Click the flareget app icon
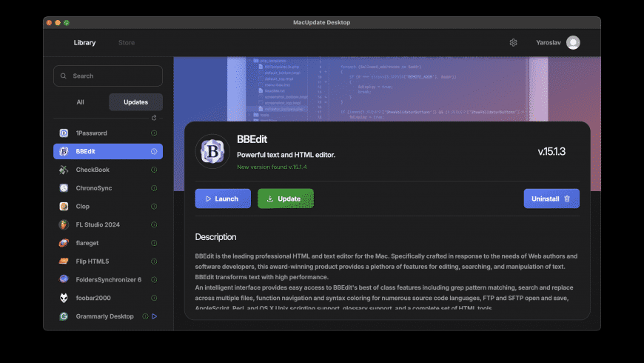The height and width of the screenshot is (363, 644). click(x=64, y=243)
